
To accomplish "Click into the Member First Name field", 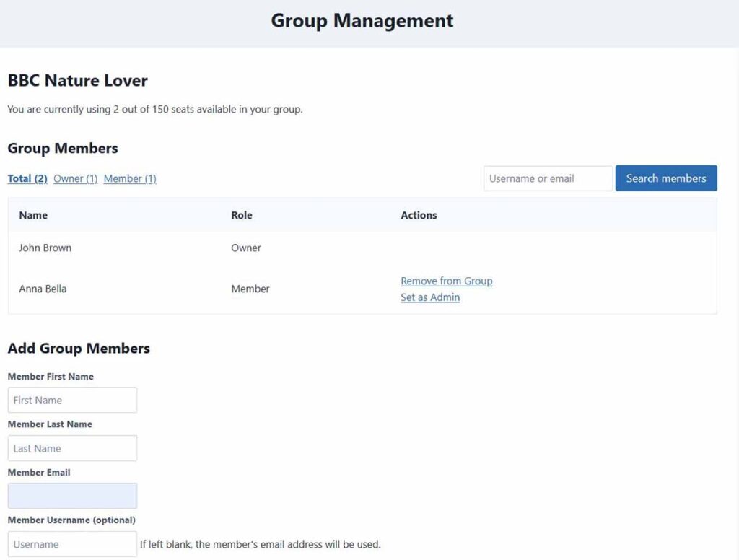I will click(72, 400).
